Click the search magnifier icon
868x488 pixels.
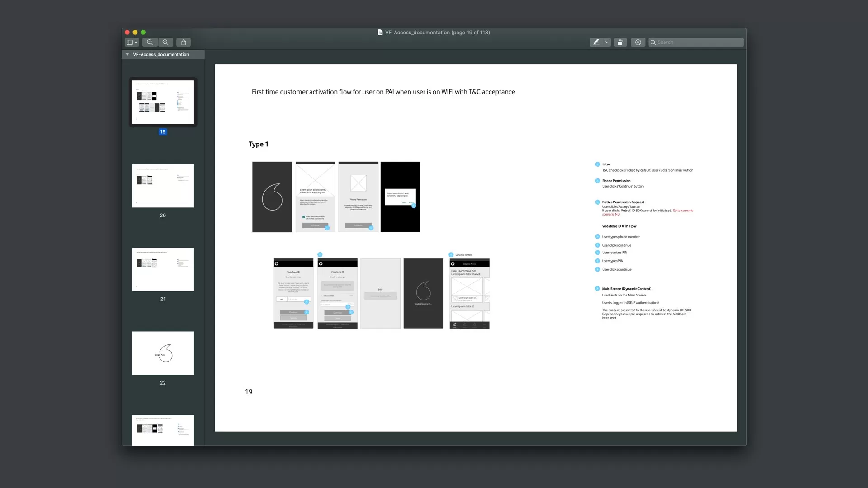(x=653, y=42)
